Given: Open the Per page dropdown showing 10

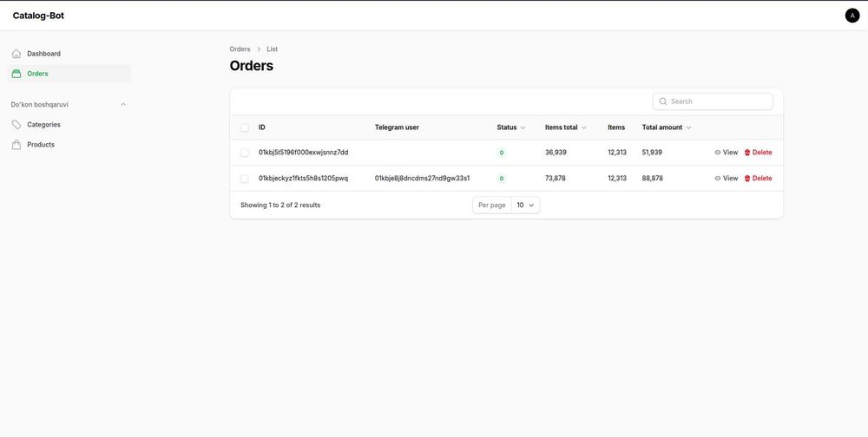Looking at the screenshot, I should click(x=525, y=205).
